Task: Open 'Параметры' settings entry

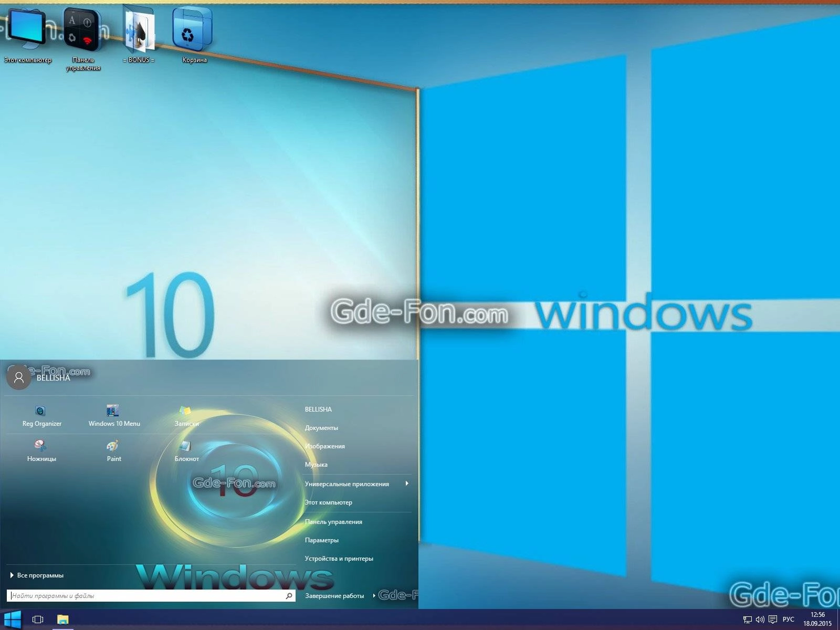Action: click(322, 540)
